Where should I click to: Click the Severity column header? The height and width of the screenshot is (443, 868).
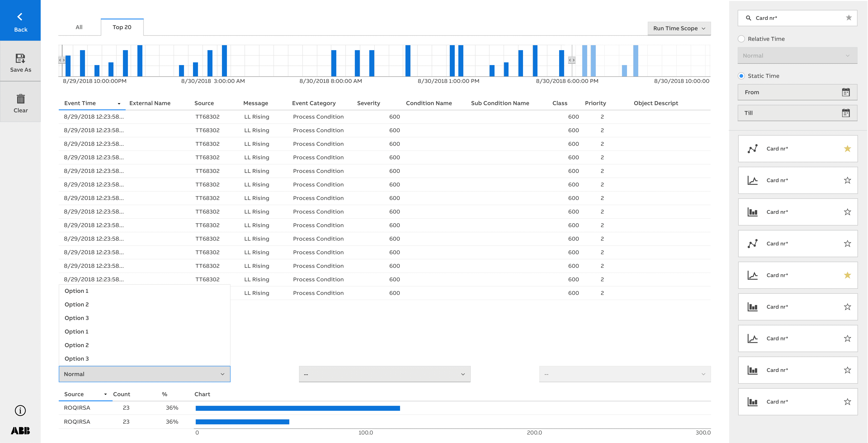368,103
